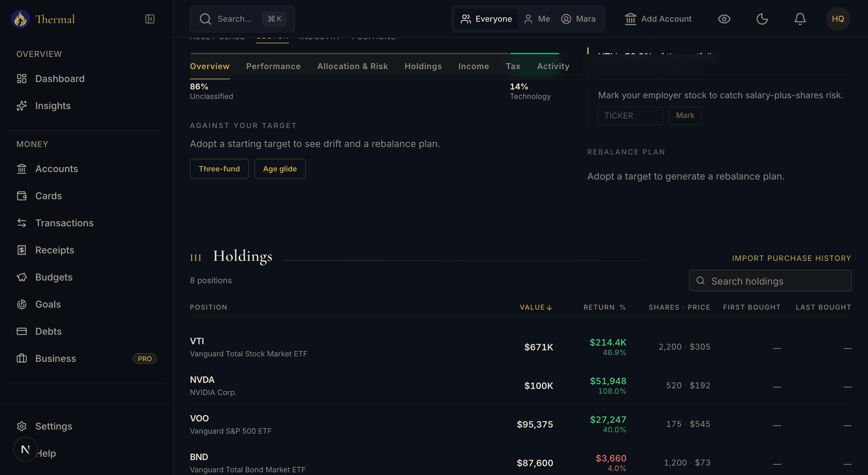Image resolution: width=868 pixels, height=475 pixels.
Task: Sort by POSITION column header
Action: click(209, 307)
